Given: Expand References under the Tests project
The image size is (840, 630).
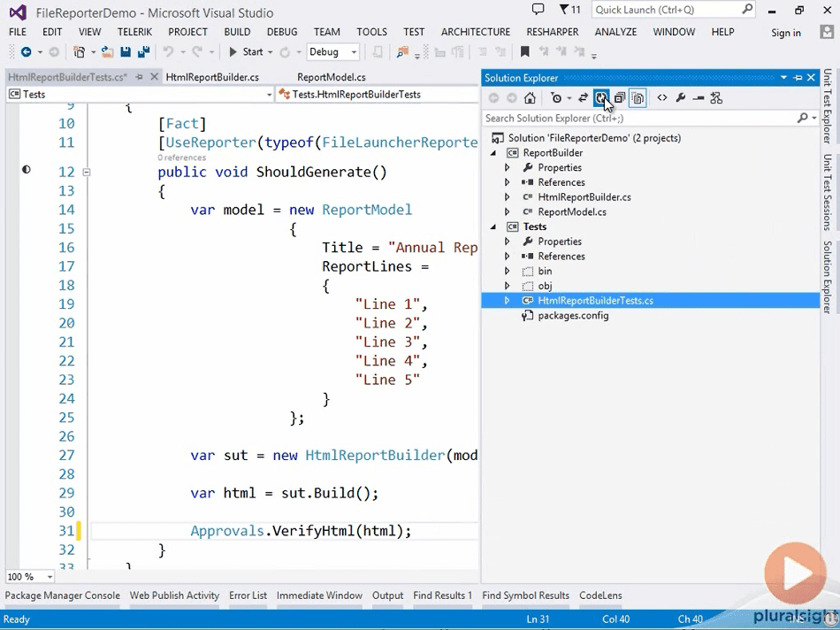Looking at the screenshot, I should 507,257.
